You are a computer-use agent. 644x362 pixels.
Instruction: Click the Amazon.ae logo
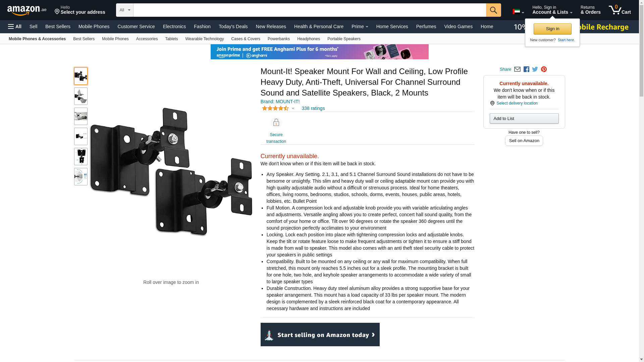tap(26, 10)
